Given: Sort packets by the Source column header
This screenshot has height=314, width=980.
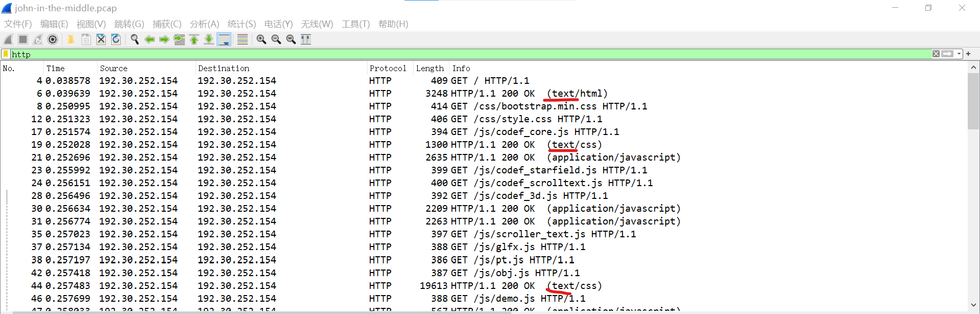Looking at the screenshot, I should pos(147,68).
